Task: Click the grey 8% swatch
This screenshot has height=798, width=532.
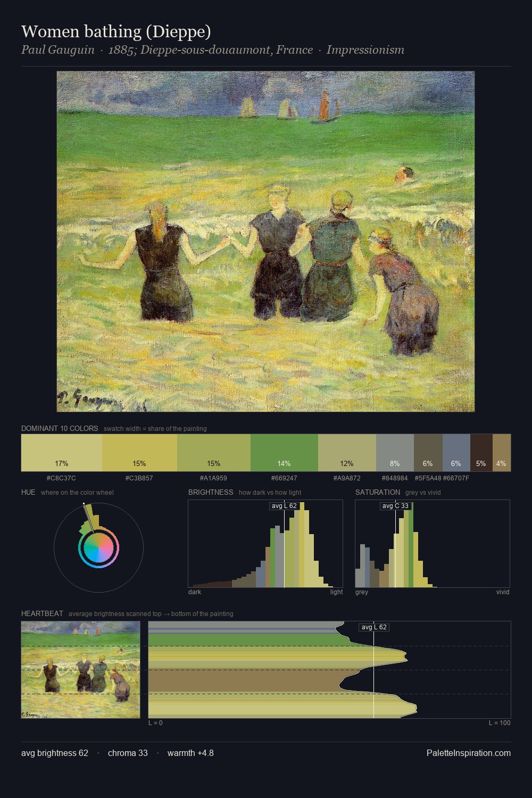Action: [x=395, y=453]
